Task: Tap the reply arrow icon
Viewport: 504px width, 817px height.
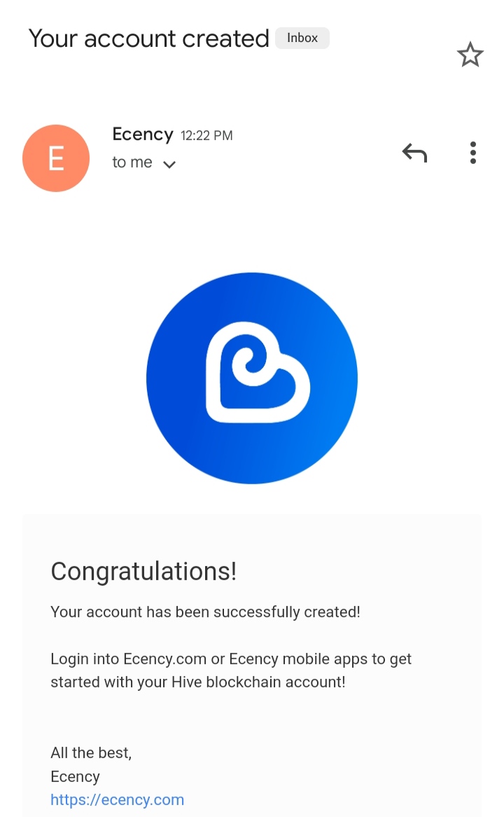Action: pyautogui.click(x=414, y=153)
